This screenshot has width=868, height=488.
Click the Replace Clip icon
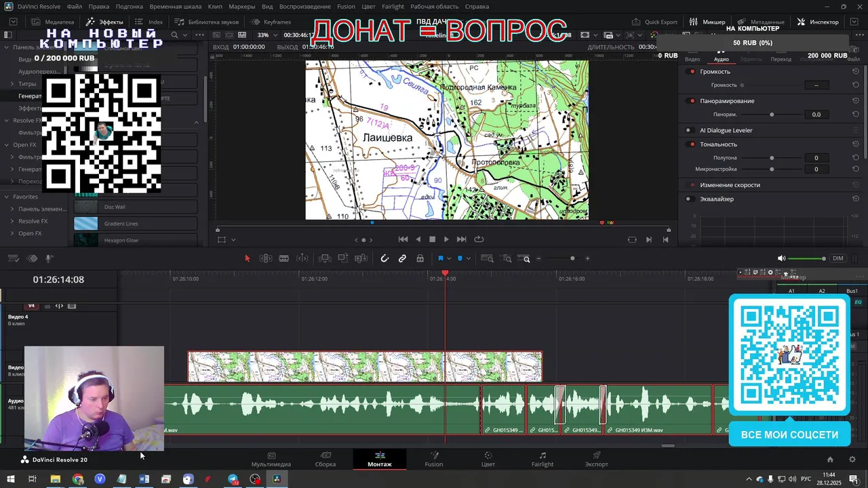361,258
